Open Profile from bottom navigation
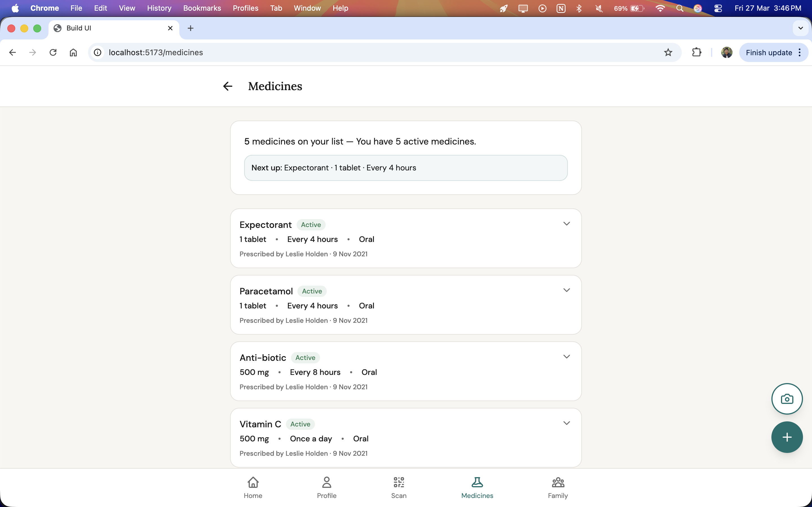 coord(326,488)
